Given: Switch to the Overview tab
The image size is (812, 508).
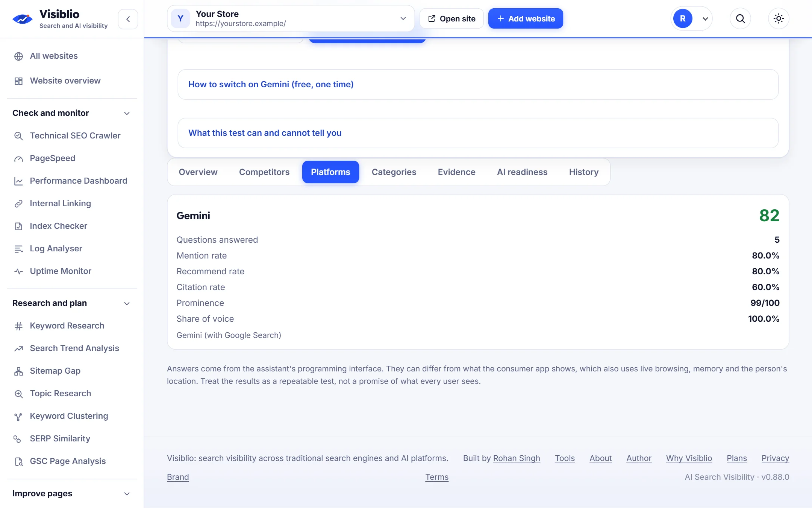Looking at the screenshot, I should coord(198,172).
